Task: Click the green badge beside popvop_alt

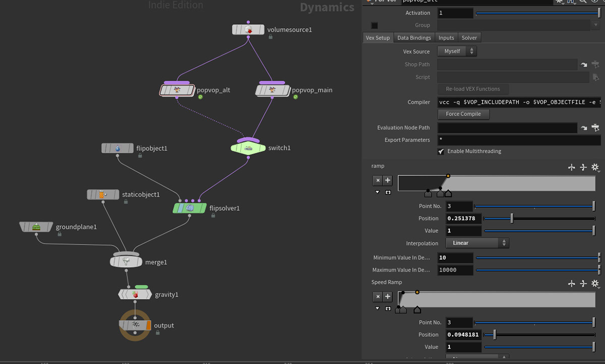Action: pos(200,97)
